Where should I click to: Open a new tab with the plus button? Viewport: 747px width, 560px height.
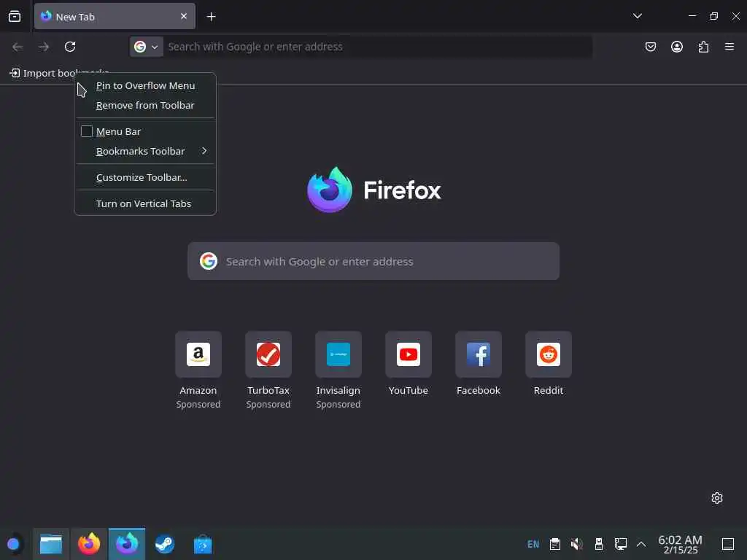click(x=211, y=17)
